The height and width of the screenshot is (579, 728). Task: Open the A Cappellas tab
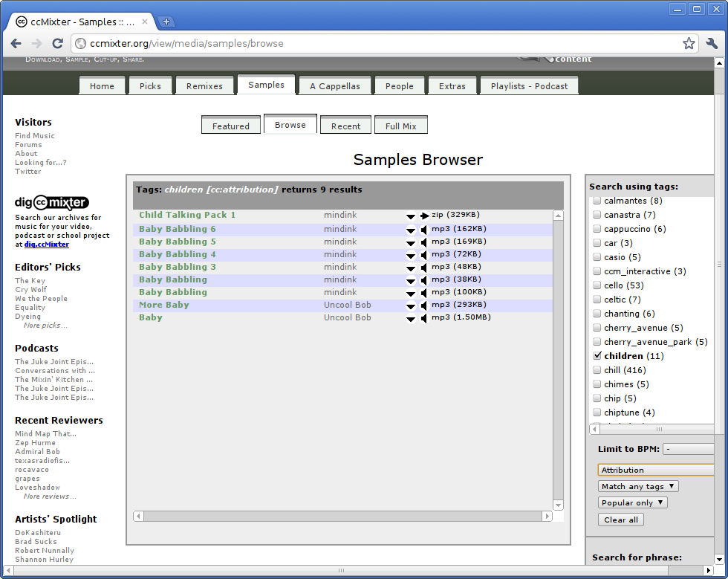(x=335, y=86)
